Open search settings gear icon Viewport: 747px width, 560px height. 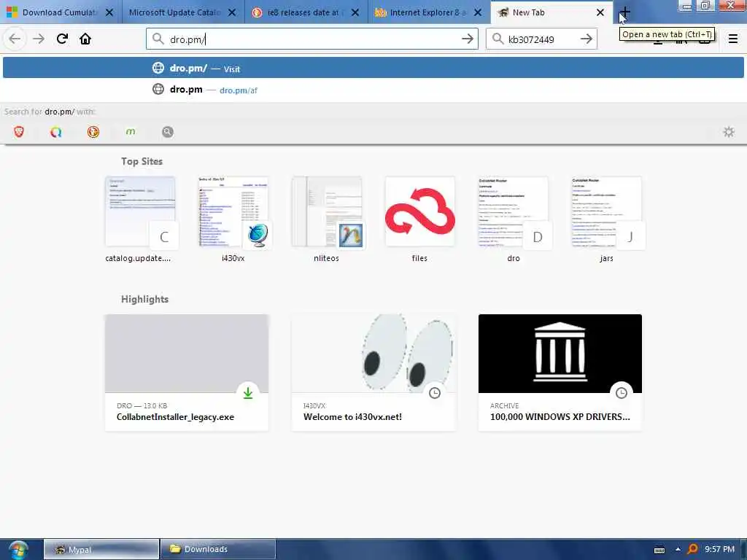(x=729, y=132)
